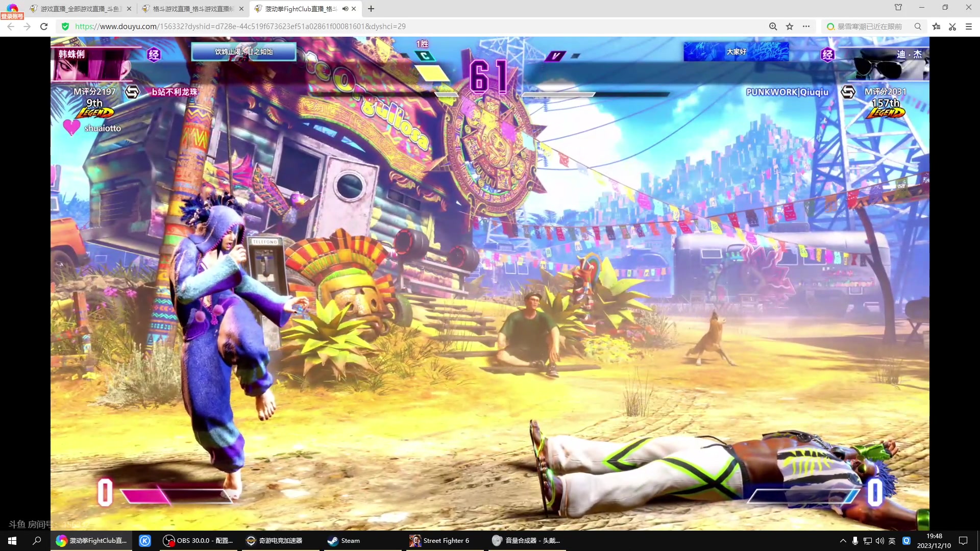Open the 波动拳FightClub browser taskbar item
980x551 pixels.
point(91,541)
